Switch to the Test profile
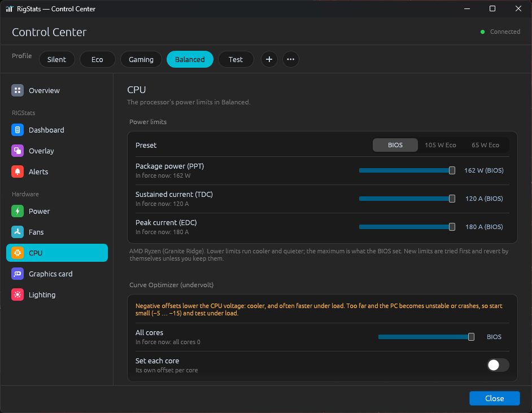Screen dimensions: 532x413 (236, 59)
